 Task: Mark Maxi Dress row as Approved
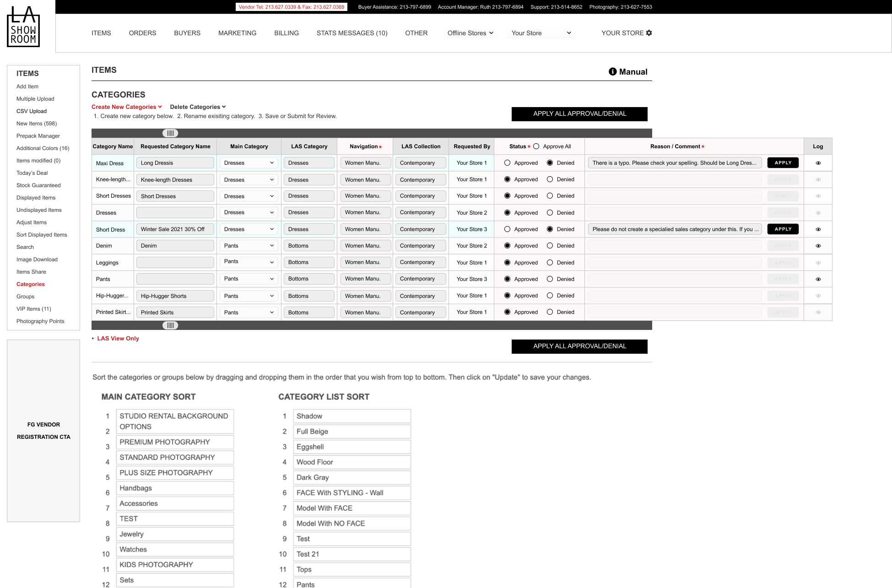click(507, 163)
